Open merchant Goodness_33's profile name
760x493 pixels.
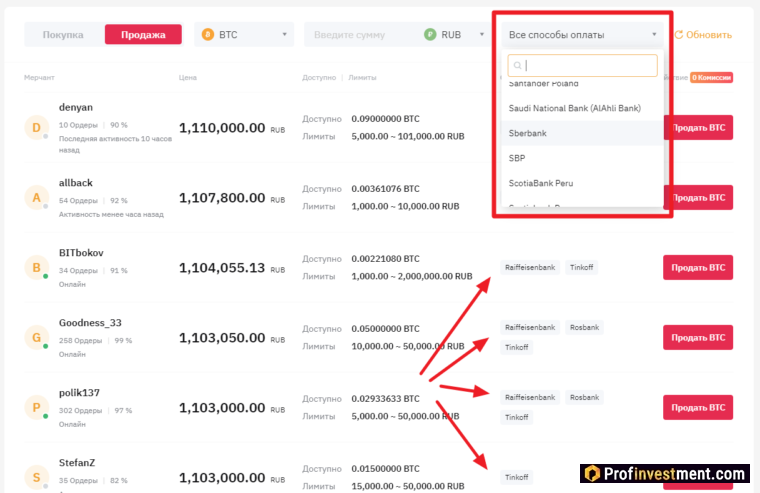coord(90,323)
